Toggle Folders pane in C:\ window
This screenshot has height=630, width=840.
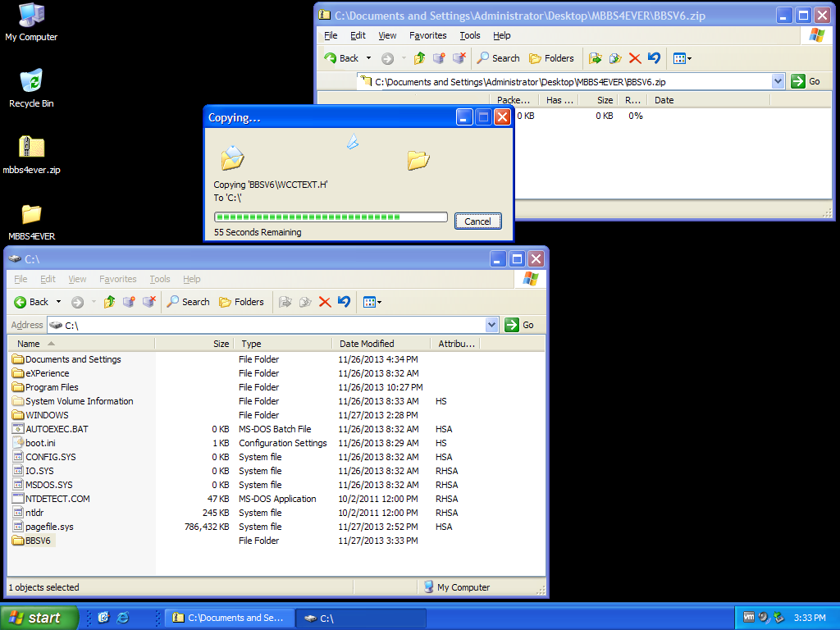coord(241,302)
